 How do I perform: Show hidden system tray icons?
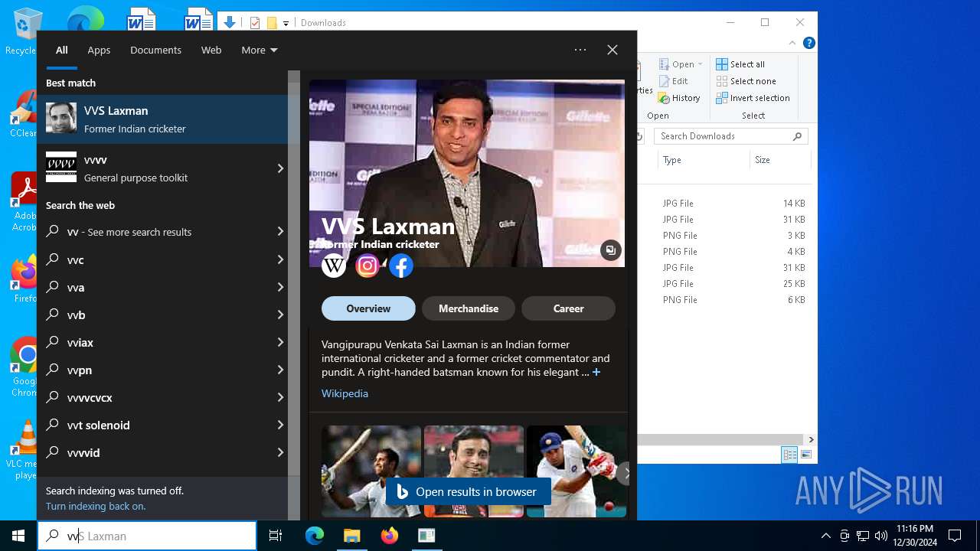click(x=825, y=536)
